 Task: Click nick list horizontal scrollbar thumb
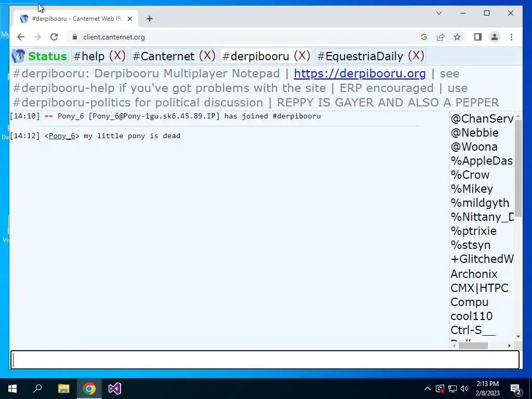click(473, 345)
